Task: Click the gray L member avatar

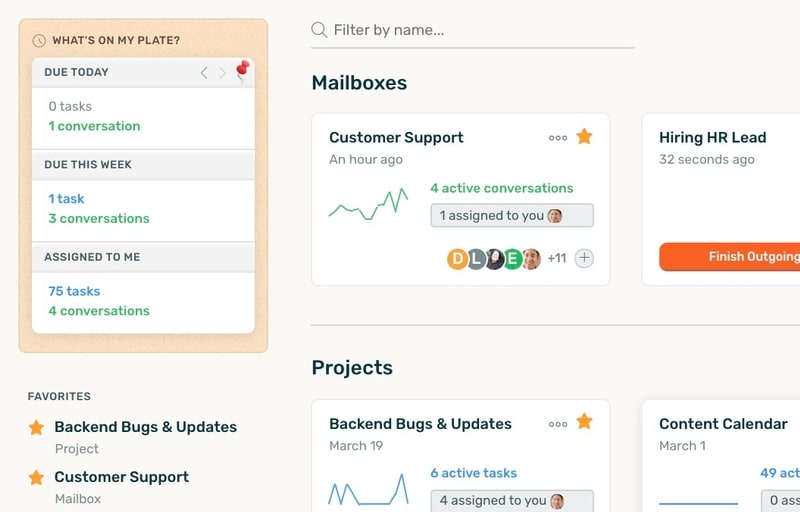Action: [x=476, y=259]
